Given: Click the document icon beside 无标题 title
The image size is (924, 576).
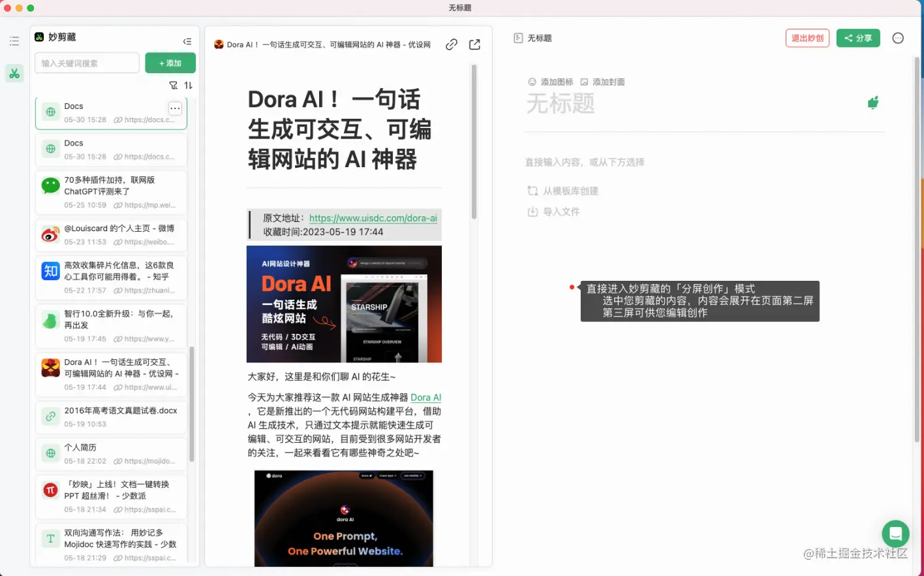Looking at the screenshot, I should [x=518, y=39].
